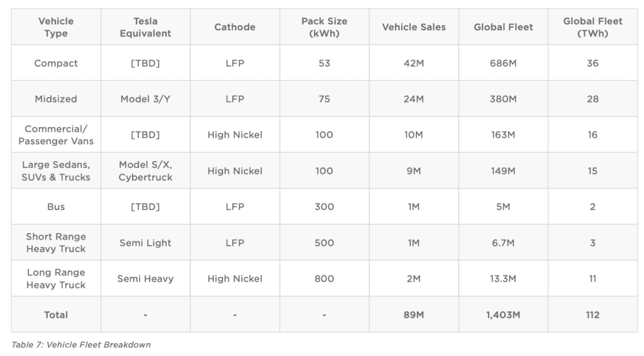This screenshot has width=644, height=356.
Task: Click the 800 kWh pack size cell
Action: click(x=324, y=279)
